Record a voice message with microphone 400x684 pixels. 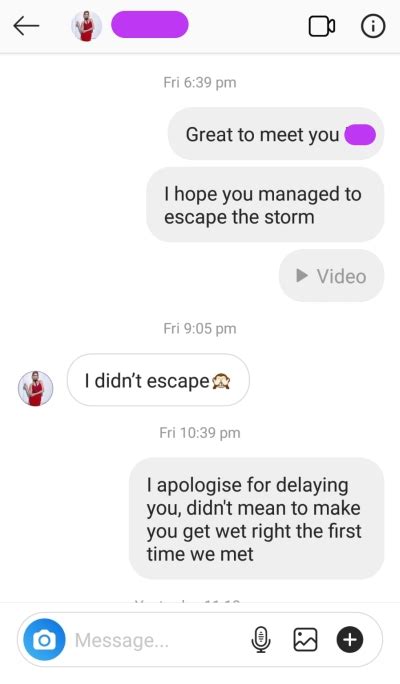[261, 640]
